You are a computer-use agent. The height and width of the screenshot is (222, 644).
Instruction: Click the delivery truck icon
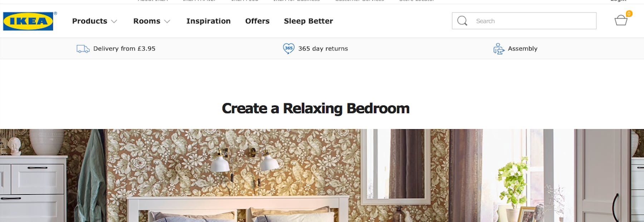(x=83, y=49)
